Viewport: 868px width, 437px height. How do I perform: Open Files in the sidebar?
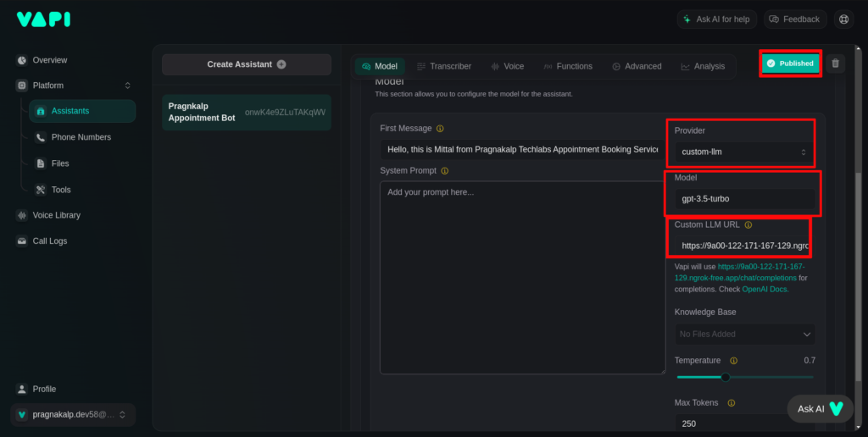[60, 163]
